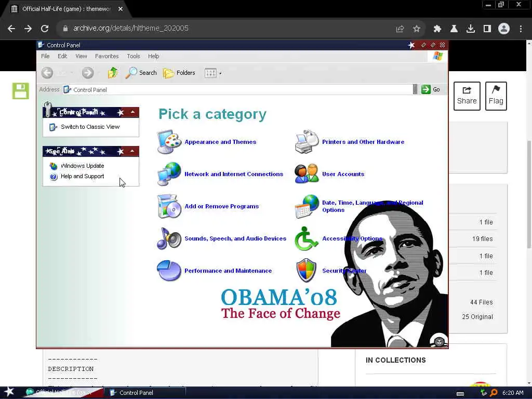The image size is (532, 399).
Task: Switch to Official Half-Life taskbar item
Action: (x=63, y=393)
